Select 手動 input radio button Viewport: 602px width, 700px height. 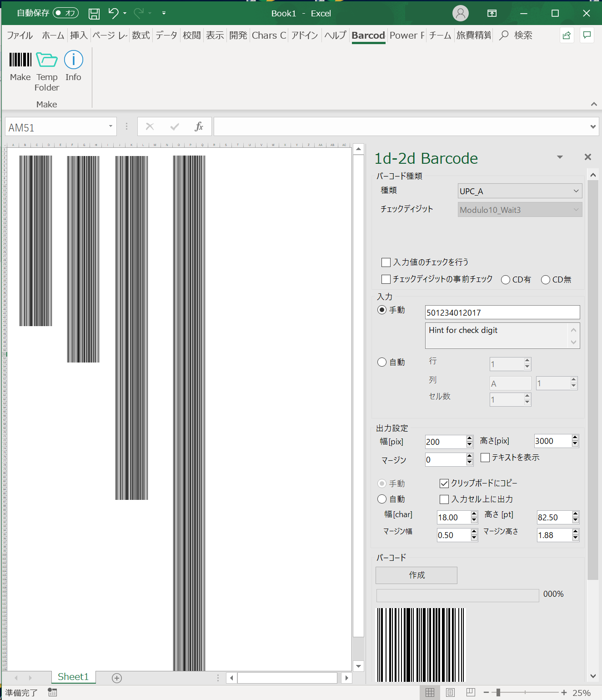point(382,310)
